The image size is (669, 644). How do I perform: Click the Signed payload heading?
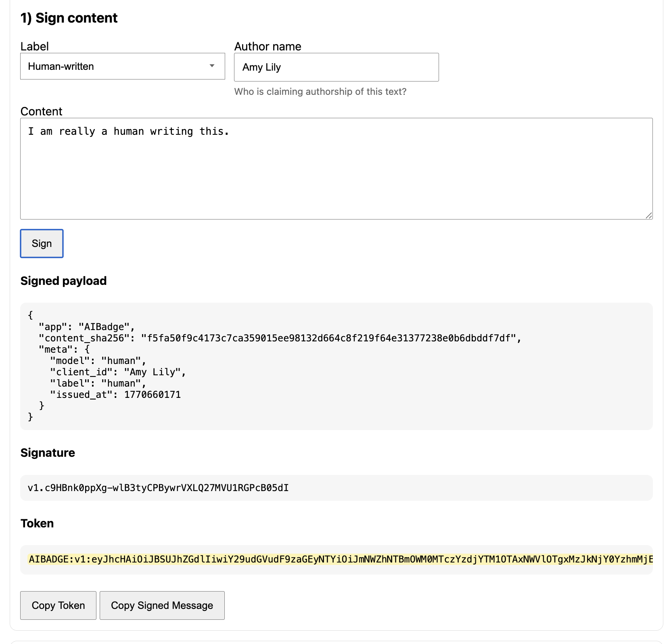coord(64,281)
